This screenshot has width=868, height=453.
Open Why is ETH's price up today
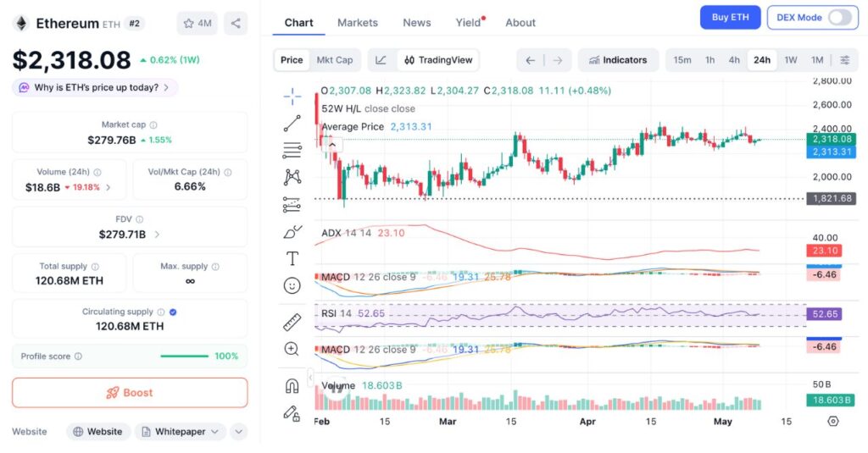[95, 87]
